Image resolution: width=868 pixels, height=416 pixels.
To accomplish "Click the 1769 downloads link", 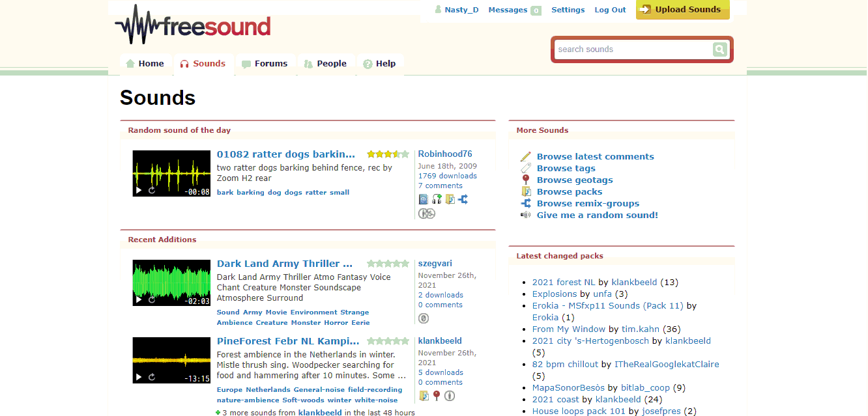I will [x=448, y=176].
